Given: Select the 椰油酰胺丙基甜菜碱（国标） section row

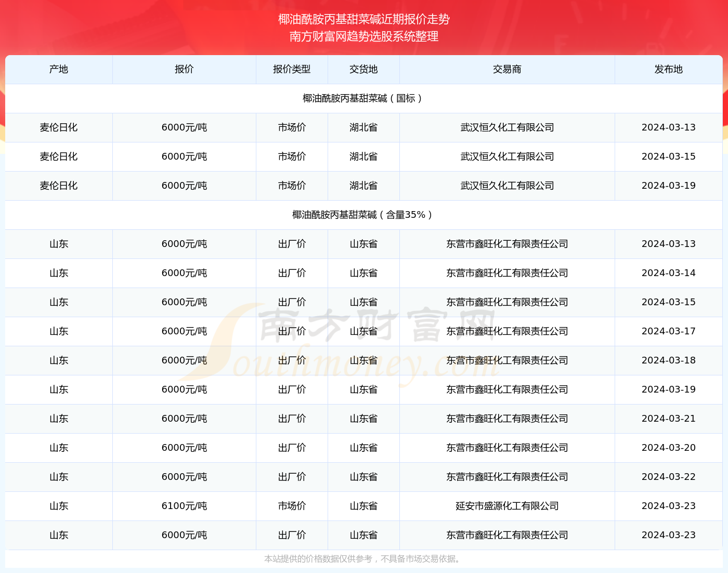Looking at the screenshot, I should click(x=364, y=98).
